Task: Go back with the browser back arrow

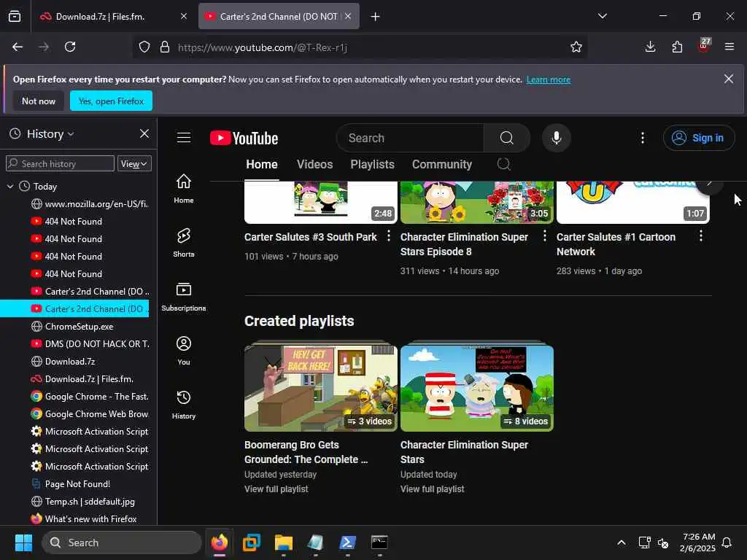Action: (18, 47)
